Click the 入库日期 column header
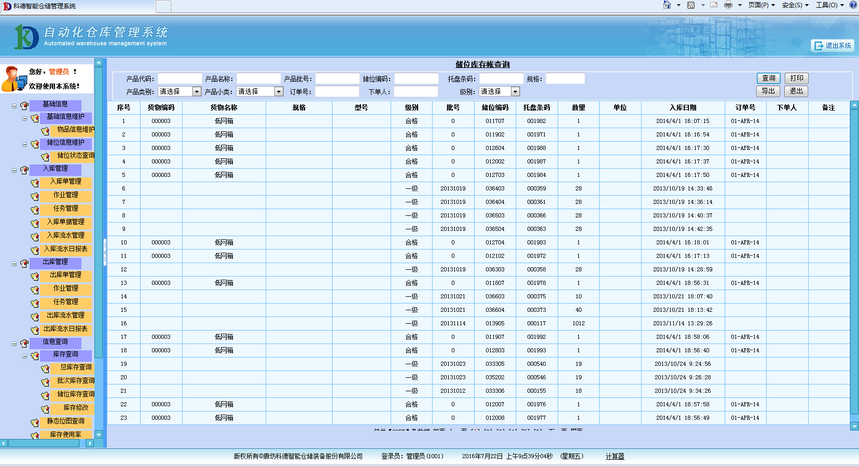859x467 pixels. [683, 107]
